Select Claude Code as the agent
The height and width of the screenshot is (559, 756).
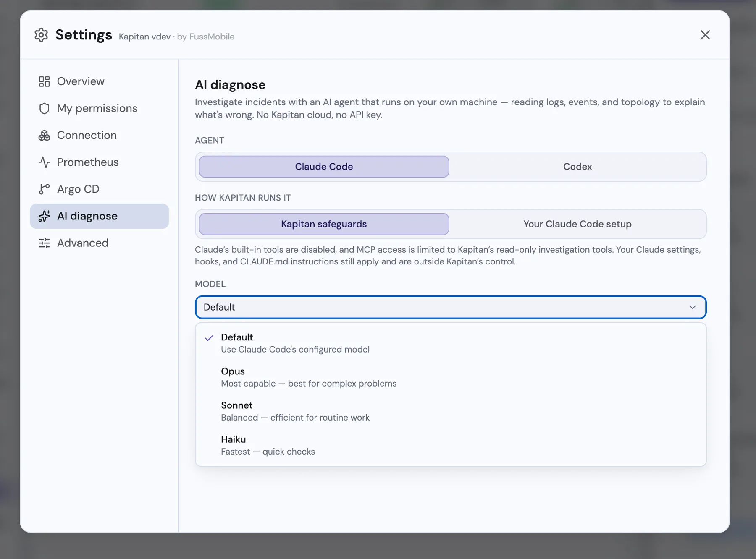point(324,167)
